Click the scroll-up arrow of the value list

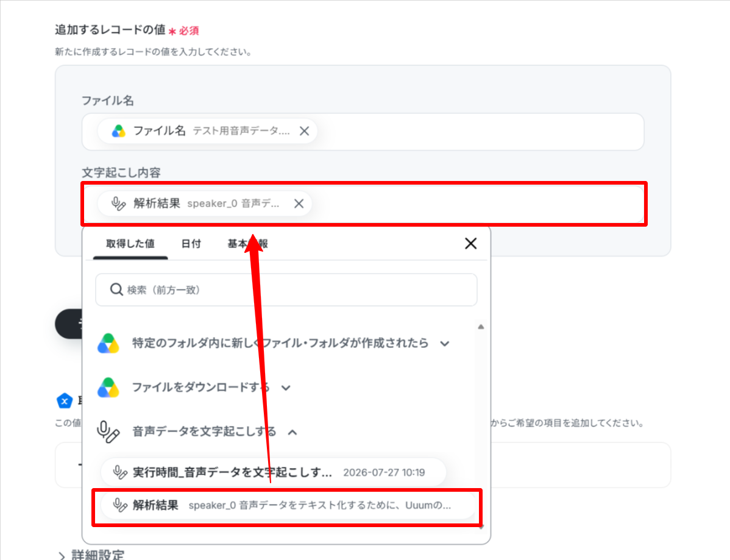pyautogui.click(x=481, y=327)
